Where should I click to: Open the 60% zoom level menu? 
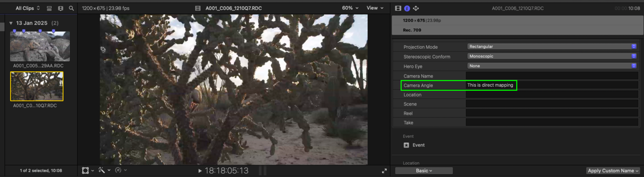pos(350,8)
